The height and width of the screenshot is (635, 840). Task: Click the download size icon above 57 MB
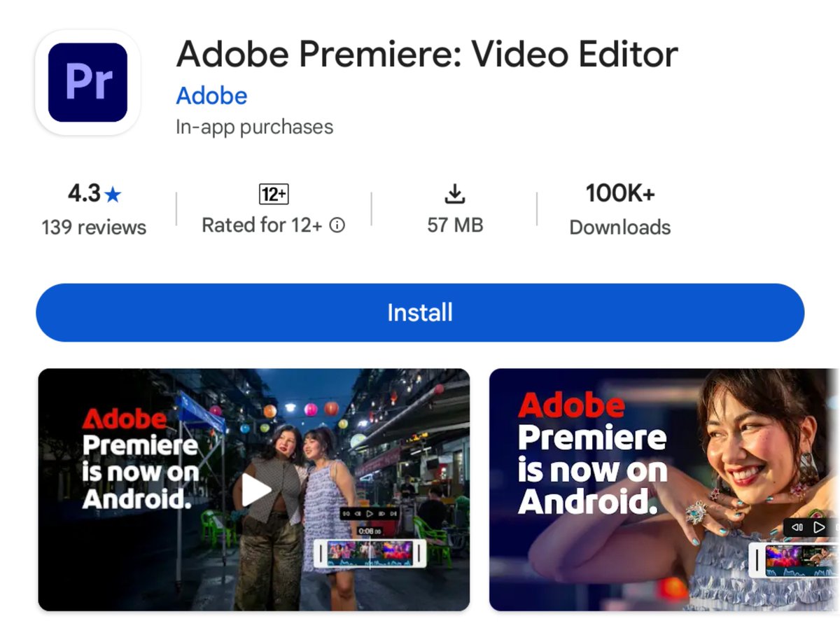(x=455, y=194)
